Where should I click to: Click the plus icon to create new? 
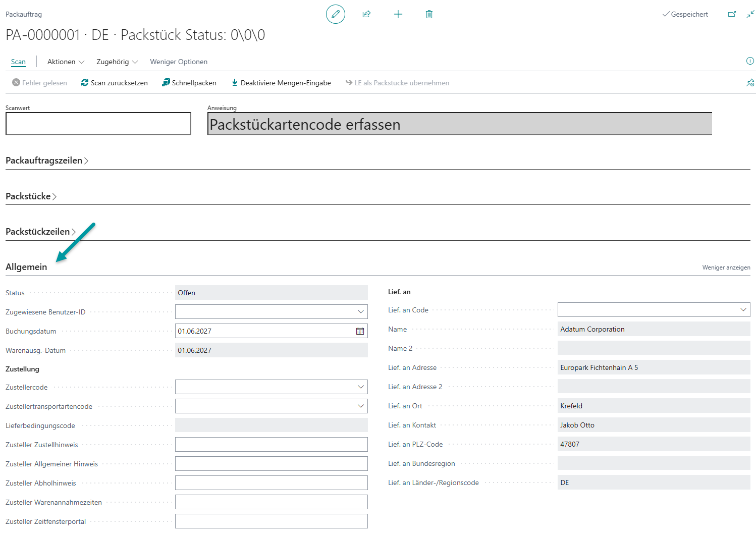coord(398,14)
